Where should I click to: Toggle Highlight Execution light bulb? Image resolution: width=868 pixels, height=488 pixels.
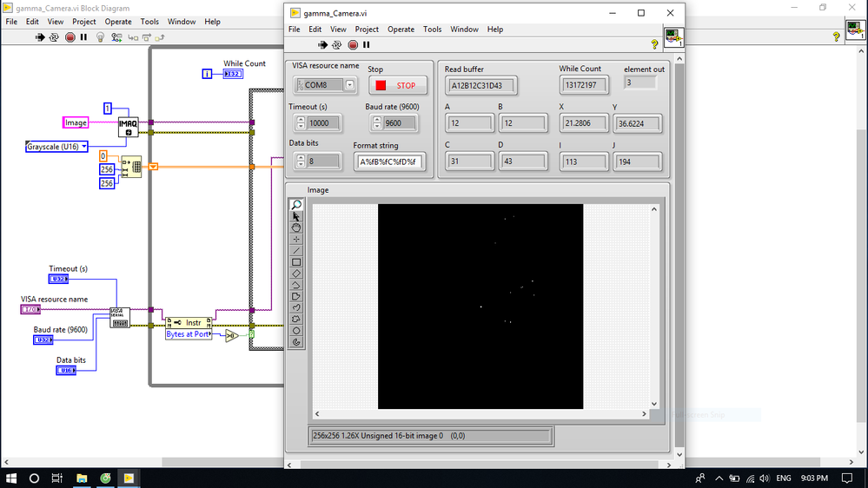pyautogui.click(x=100, y=37)
